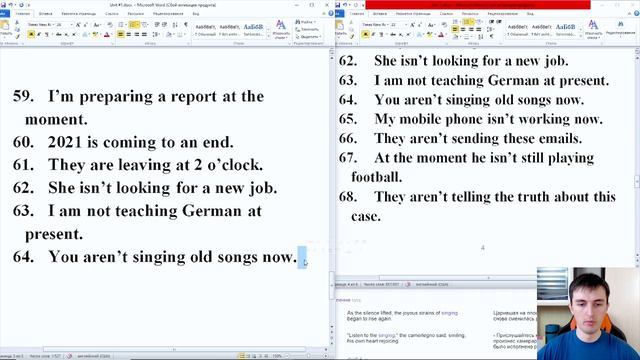The image size is (640, 360).
Task: Click Save icon in right Word window
Action: (338, 5)
